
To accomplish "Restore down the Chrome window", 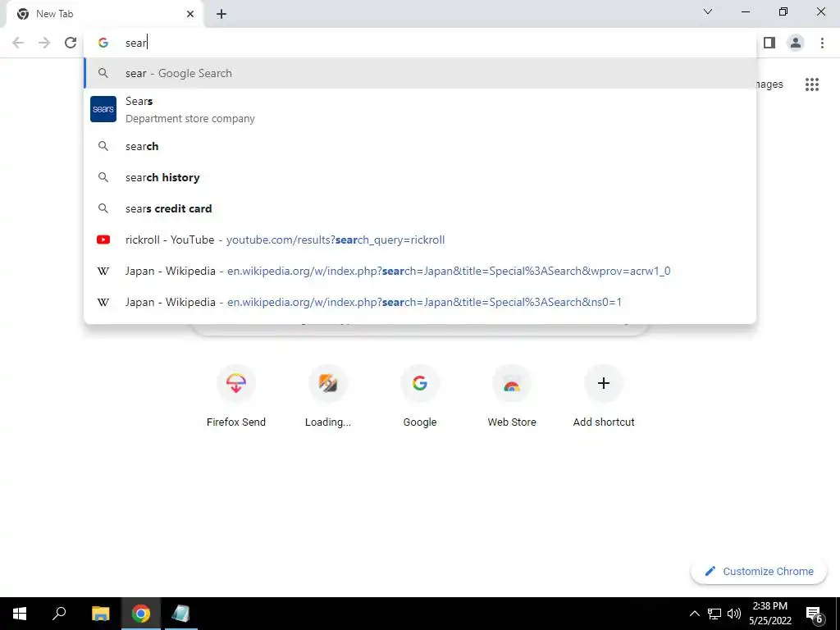I will coord(783,11).
